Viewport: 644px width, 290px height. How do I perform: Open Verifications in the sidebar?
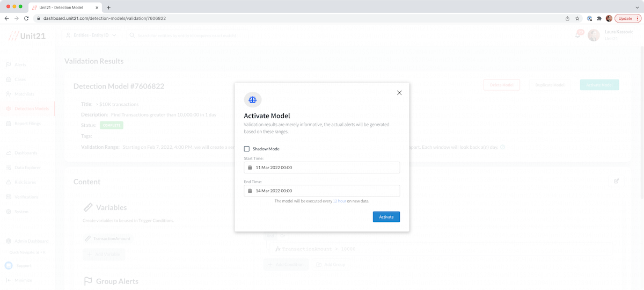[23, 197]
